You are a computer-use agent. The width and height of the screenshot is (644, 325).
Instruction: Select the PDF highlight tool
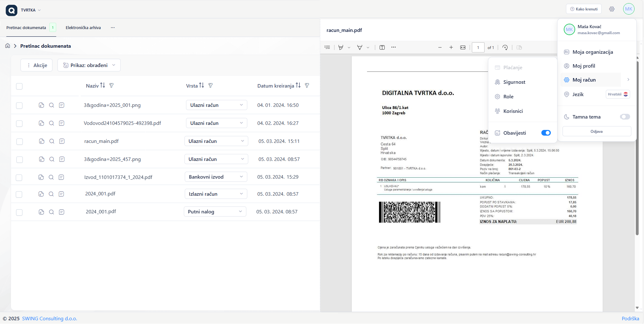(341, 47)
